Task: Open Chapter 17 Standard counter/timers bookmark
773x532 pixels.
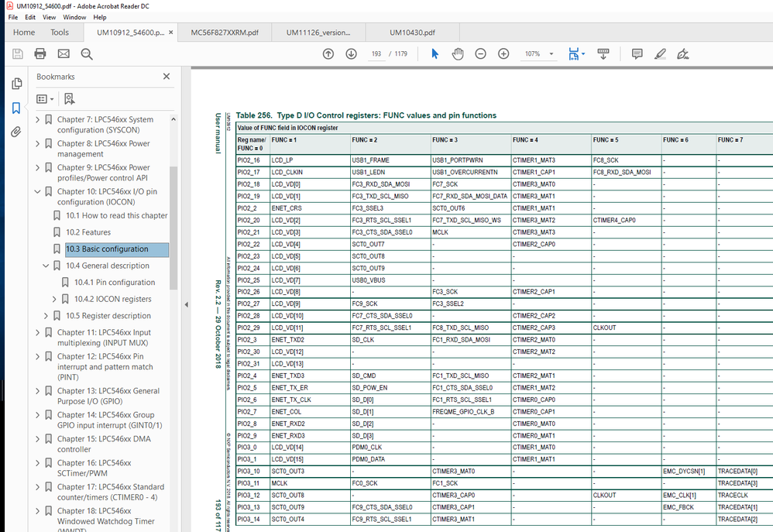Action: coord(111,492)
